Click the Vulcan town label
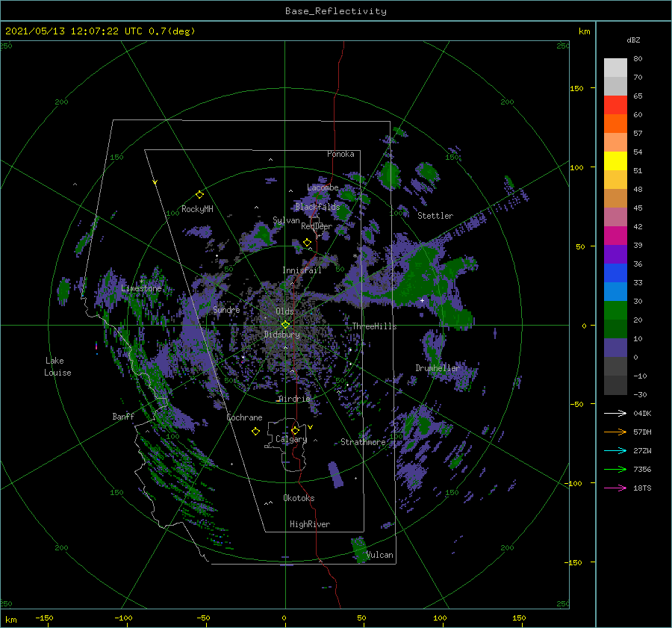The width and height of the screenshot is (672, 628). [380, 555]
